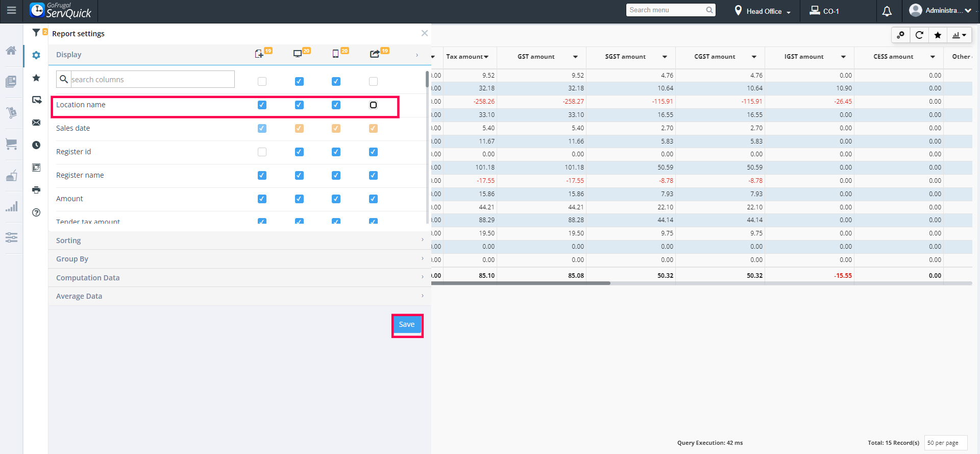
Task: Open the Head Office location dropdown
Action: pyautogui.click(x=763, y=11)
